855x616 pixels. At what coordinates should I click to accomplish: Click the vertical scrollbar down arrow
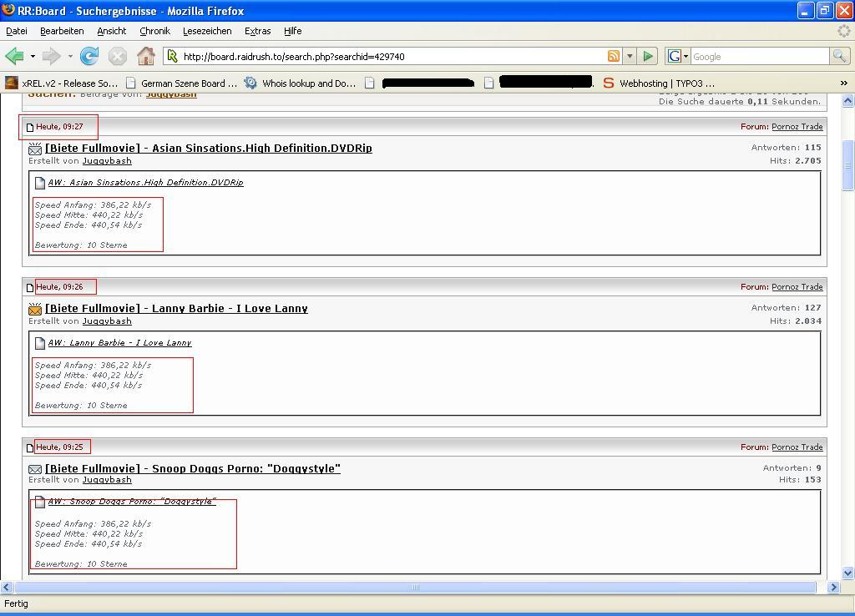click(x=848, y=573)
